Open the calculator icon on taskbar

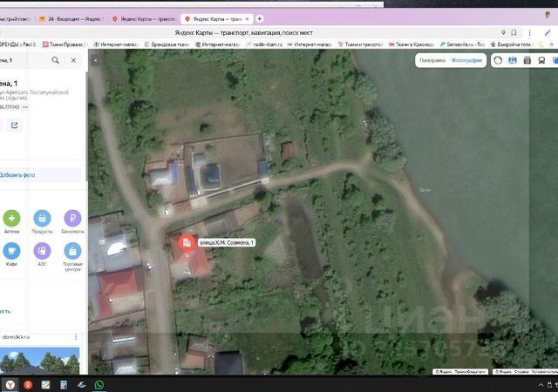64,384
